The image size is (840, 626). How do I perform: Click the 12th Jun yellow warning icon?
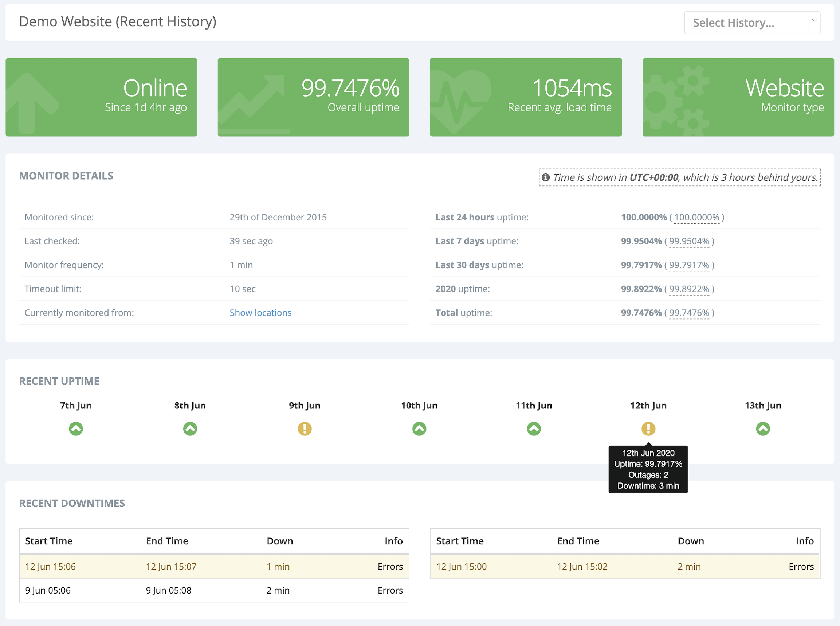(648, 429)
